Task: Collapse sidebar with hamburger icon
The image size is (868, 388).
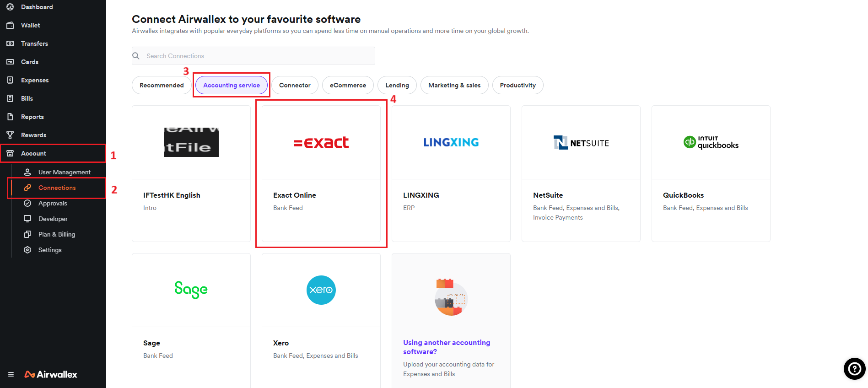Action: 11,374
